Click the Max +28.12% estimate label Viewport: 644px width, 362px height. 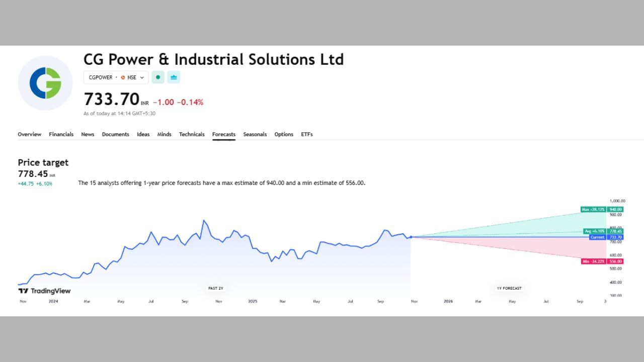(x=594, y=209)
